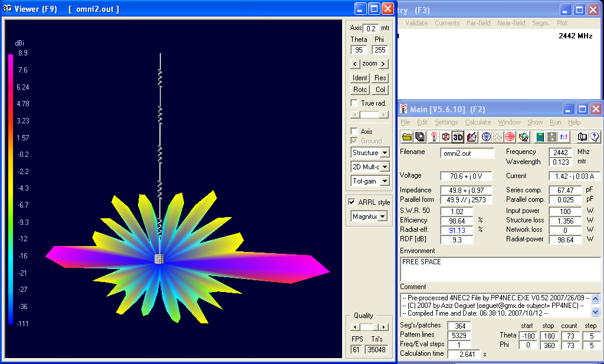Toggle the Axis checkbox
This screenshot has width=604, height=364.
click(354, 132)
